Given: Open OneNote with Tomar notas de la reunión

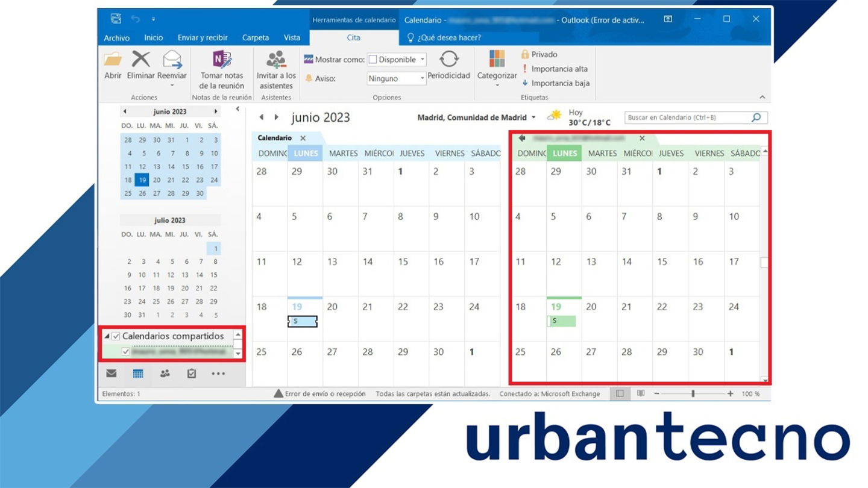Looking at the screenshot, I should (x=222, y=60).
